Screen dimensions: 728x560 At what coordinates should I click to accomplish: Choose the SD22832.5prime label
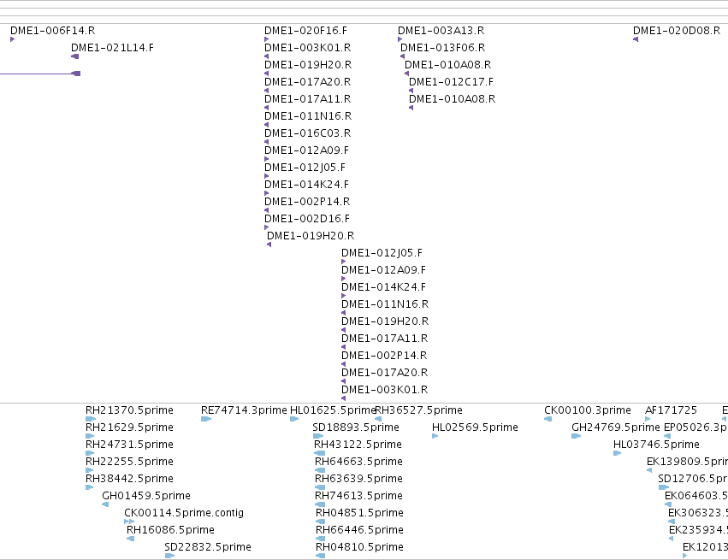[208, 547]
